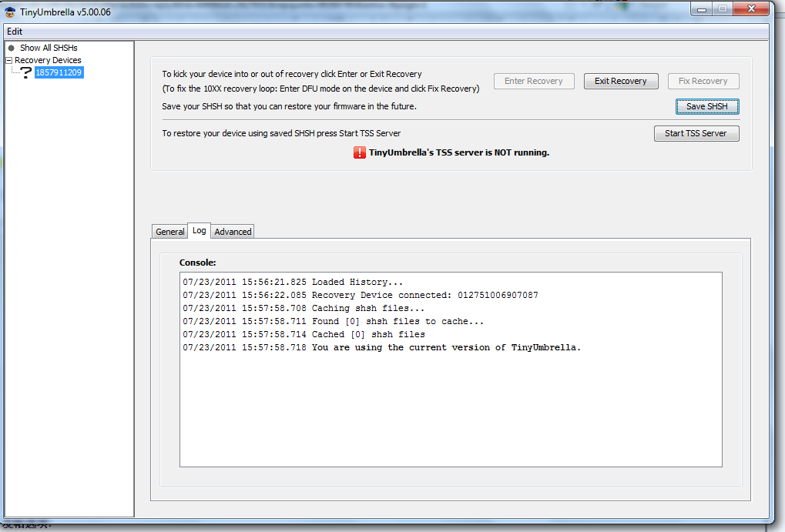Minimize the TinyUmbrella window
Viewport: 785px width, 532px height.
point(702,9)
